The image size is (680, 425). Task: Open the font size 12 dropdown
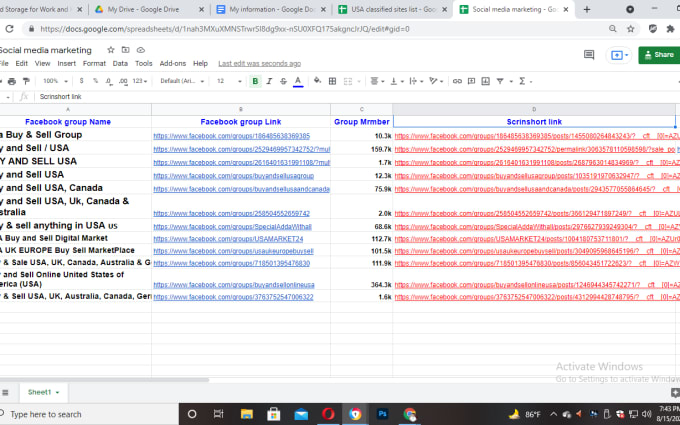pos(229,81)
